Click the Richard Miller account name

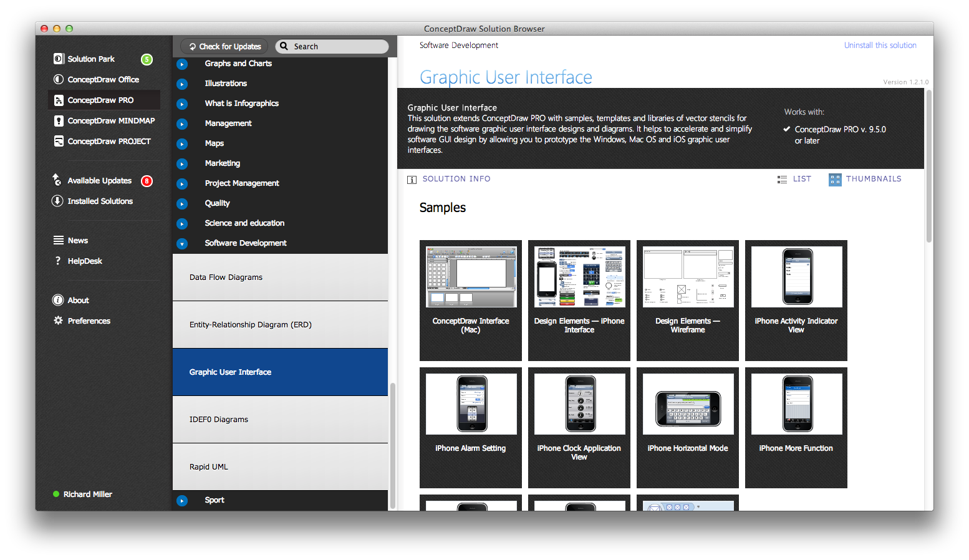click(x=88, y=494)
